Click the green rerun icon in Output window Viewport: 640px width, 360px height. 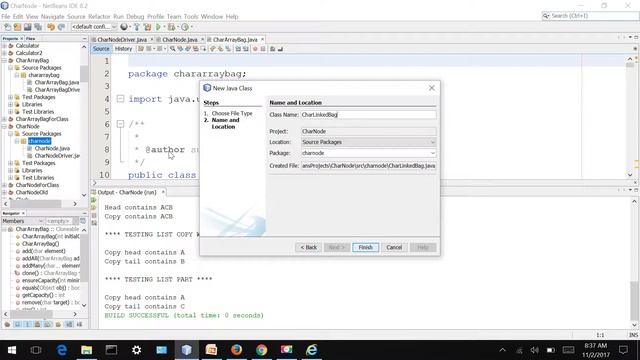94,200
